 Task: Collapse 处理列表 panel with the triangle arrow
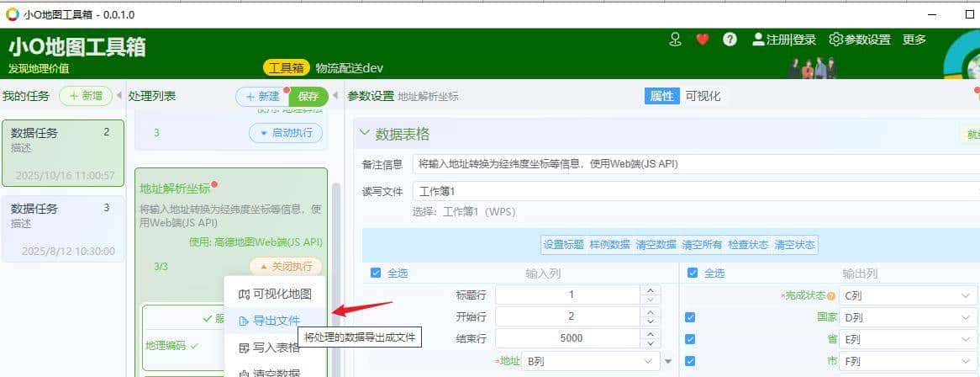[335, 96]
